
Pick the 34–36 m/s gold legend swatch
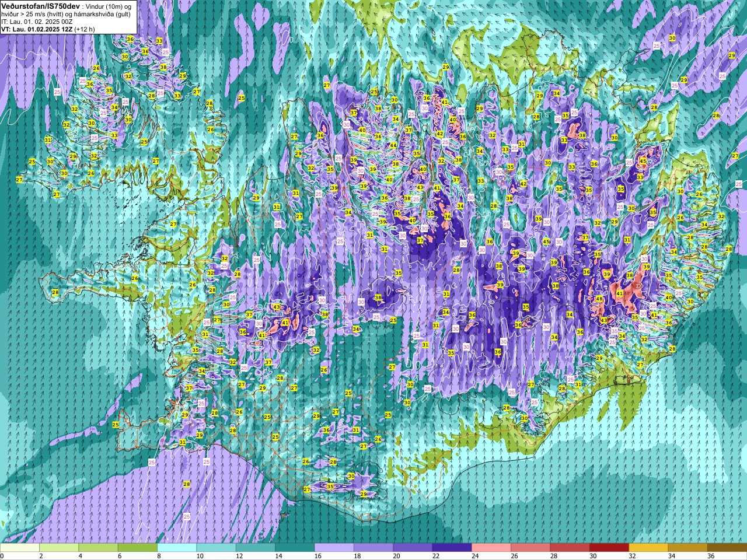point(687,548)
